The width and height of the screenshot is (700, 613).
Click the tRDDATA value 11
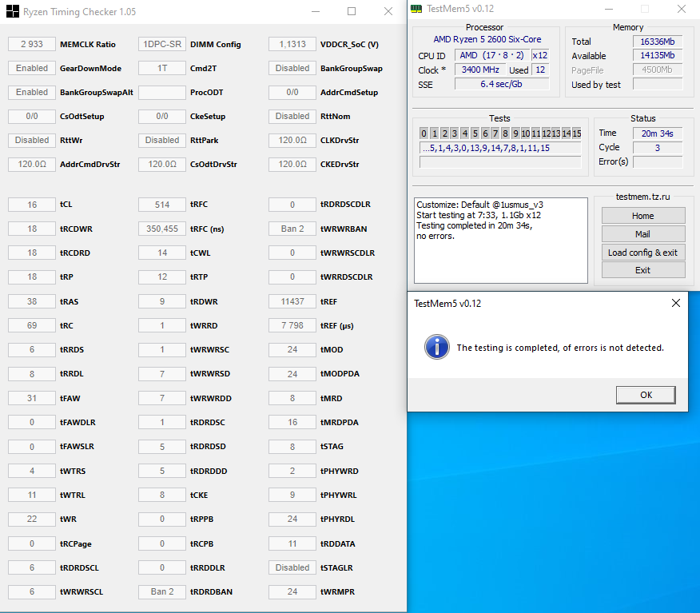292,543
